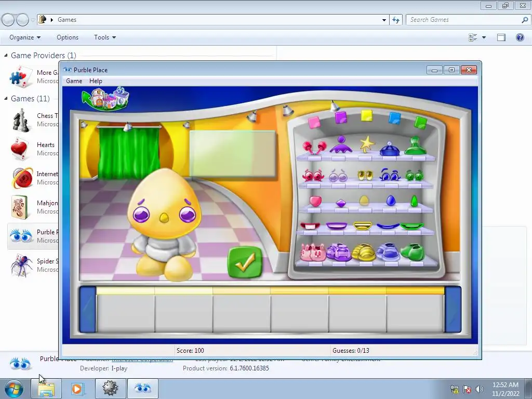Toggle the preview pane button
Screen dimensions: 532x399
tap(501, 37)
